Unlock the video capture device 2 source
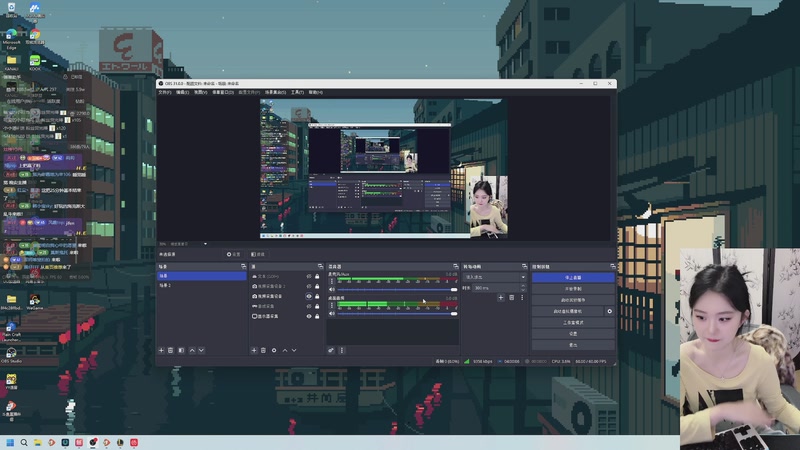This screenshot has width=800, height=450. [317, 286]
